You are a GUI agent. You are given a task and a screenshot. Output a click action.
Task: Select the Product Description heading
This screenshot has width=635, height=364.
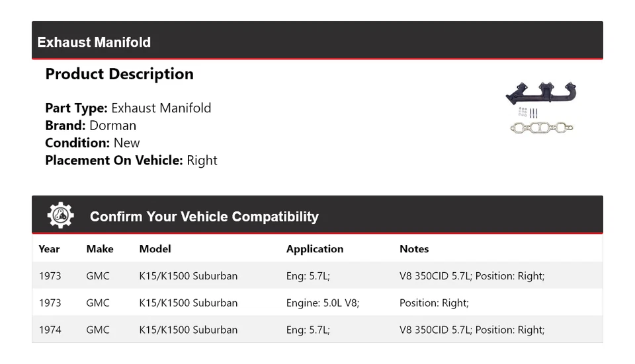[119, 74]
